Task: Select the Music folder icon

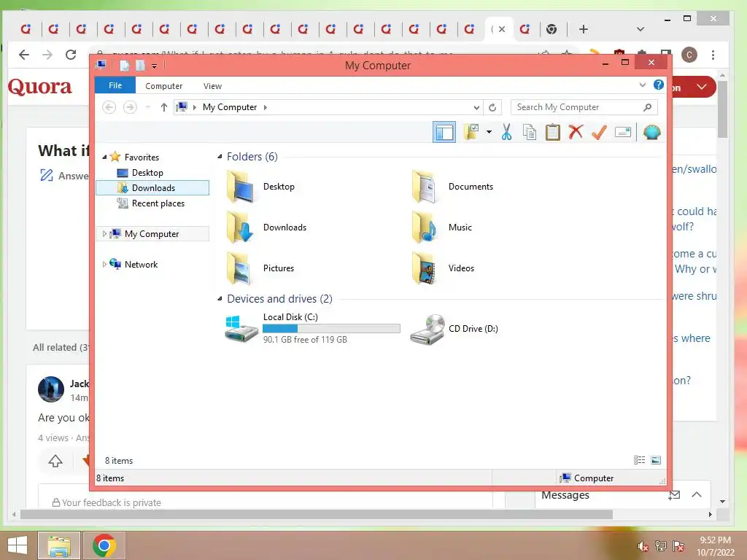Action: 424,227
